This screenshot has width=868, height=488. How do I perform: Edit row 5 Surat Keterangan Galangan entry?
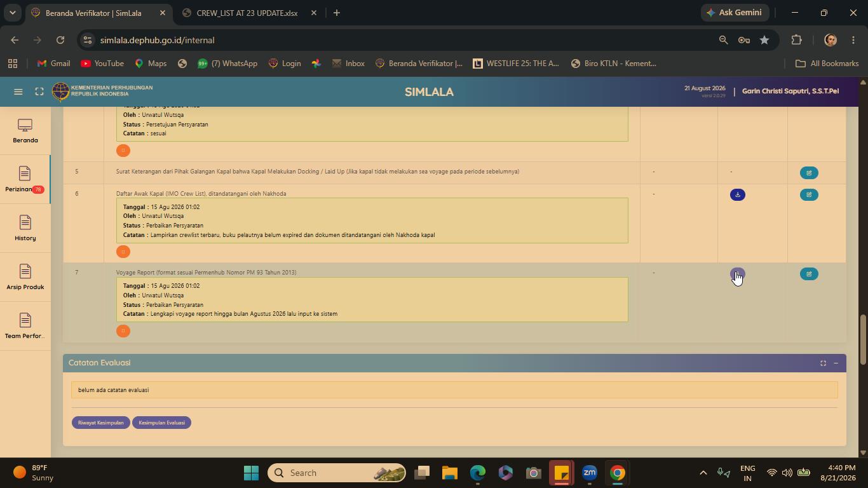pyautogui.click(x=809, y=173)
